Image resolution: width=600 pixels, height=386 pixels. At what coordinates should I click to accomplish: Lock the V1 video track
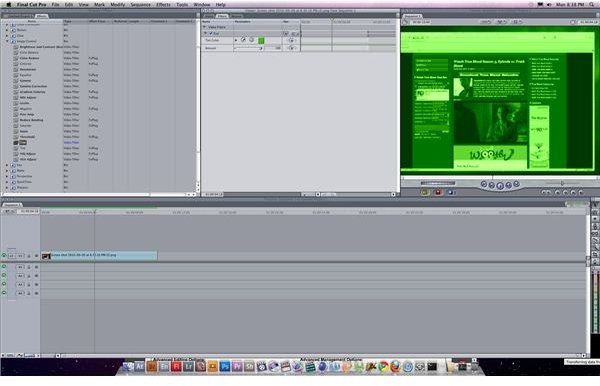pyautogui.click(x=29, y=256)
